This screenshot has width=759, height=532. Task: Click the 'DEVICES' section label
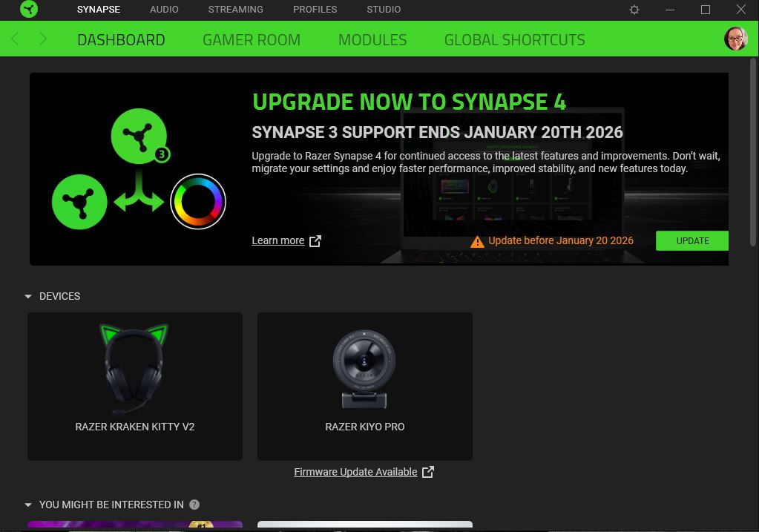pos(59,296)
